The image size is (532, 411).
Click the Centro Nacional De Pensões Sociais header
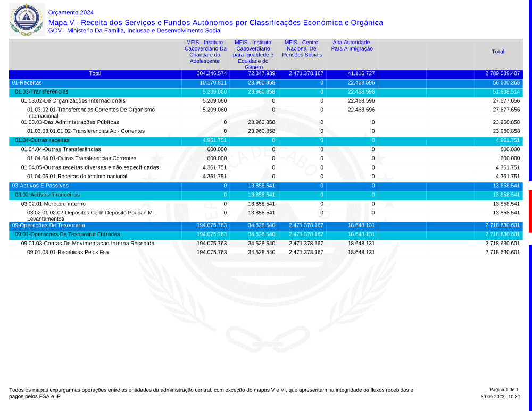302,48
